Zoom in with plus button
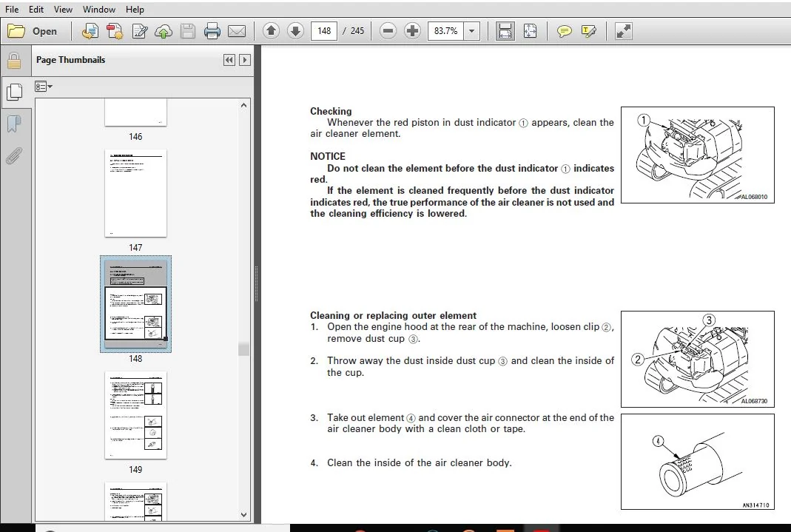The image size is (791, 532). (x=412, y=31)
